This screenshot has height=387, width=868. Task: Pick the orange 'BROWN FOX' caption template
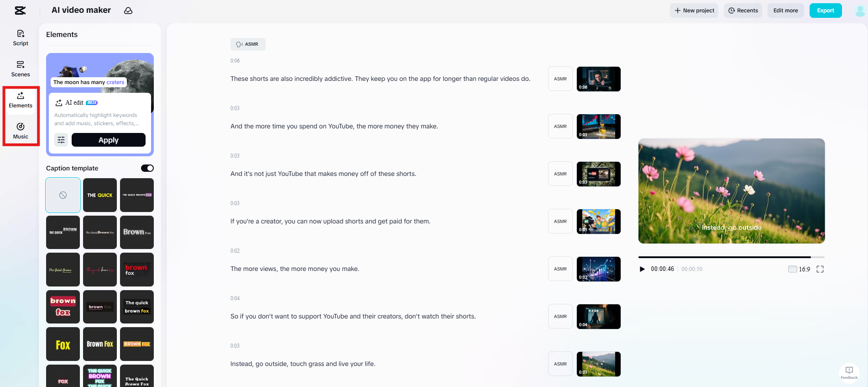[137, 344]
